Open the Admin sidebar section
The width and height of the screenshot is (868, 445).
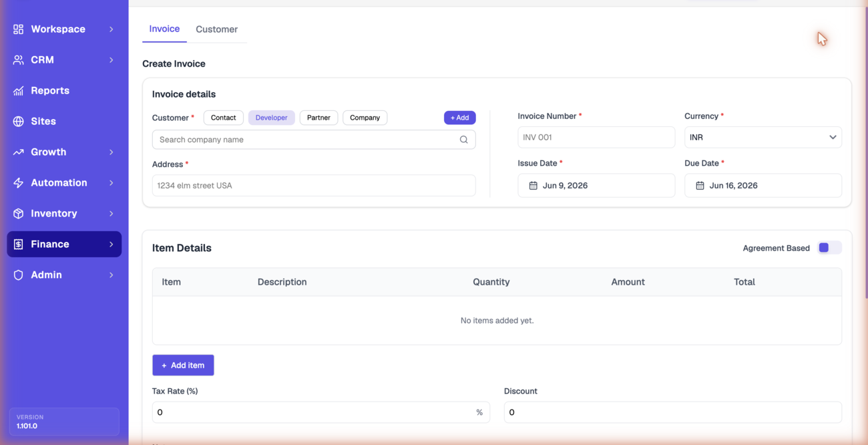64,275
